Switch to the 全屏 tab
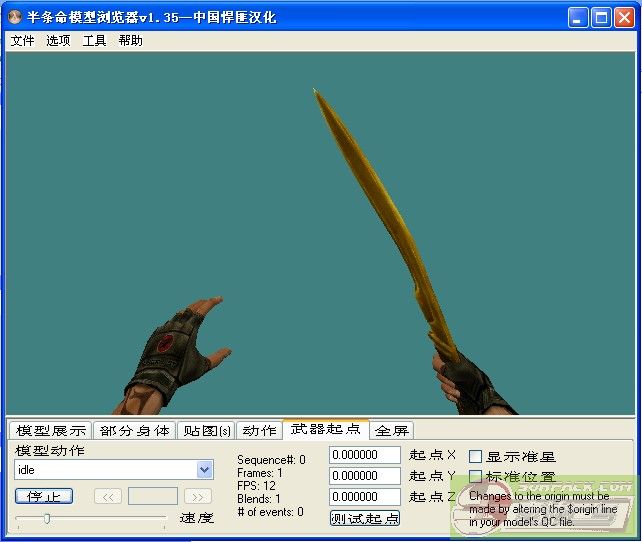This screenshot has width=642, height=542. [392, 431]
